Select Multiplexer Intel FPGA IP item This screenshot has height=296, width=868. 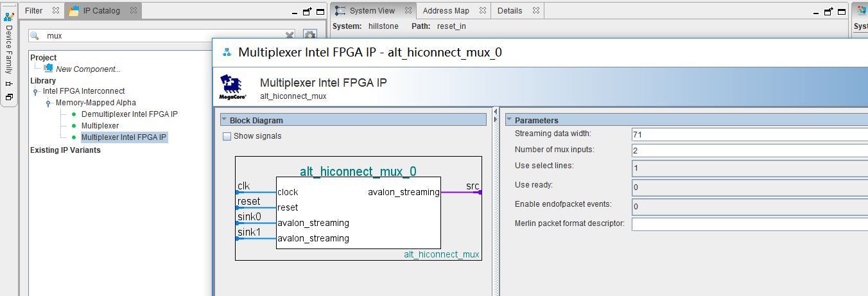tap(124, 137)
